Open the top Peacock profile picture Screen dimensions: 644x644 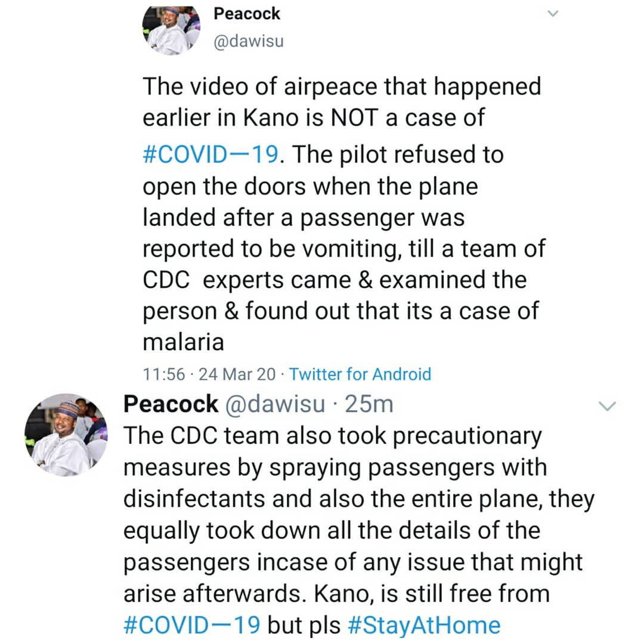click(171, 30)
